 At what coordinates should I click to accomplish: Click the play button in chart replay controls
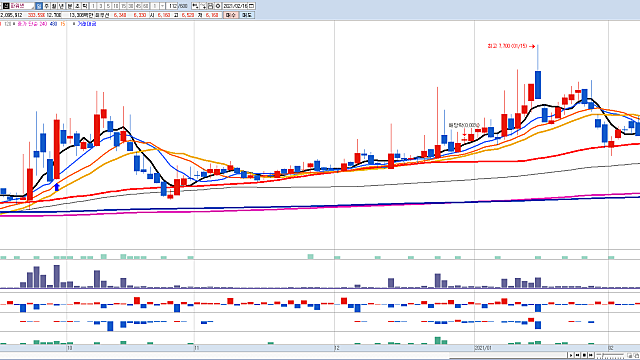tap(571, 355)
